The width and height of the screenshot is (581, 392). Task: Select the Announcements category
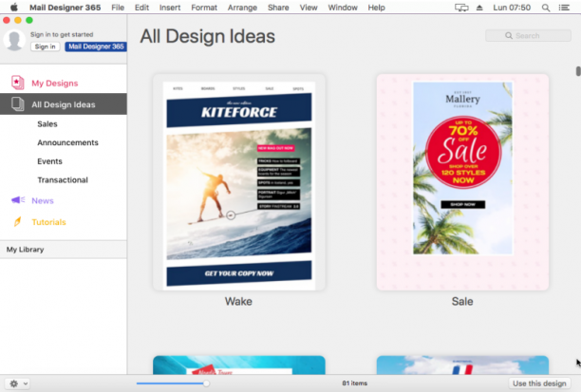(x=67, y=142)
